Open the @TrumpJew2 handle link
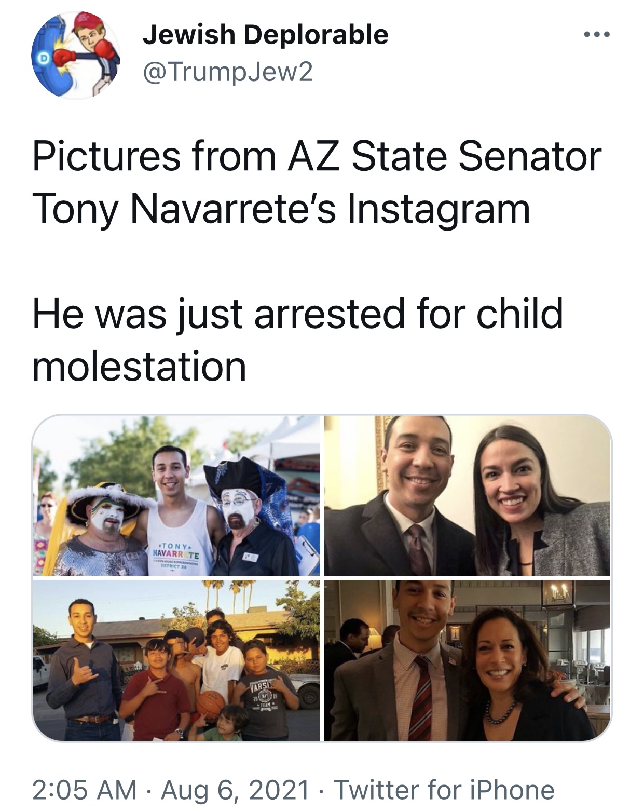 pyautogui.click(x=228, y=72)
